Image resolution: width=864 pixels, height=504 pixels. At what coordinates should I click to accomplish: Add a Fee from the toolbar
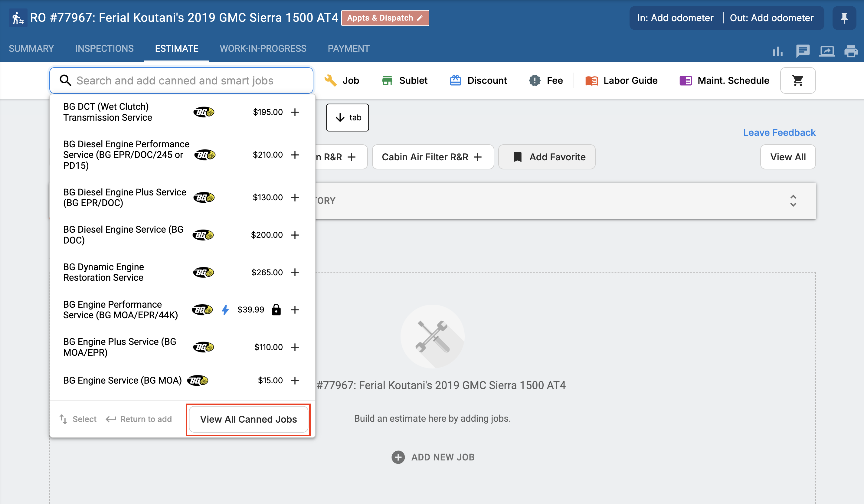tap(546, 80)
